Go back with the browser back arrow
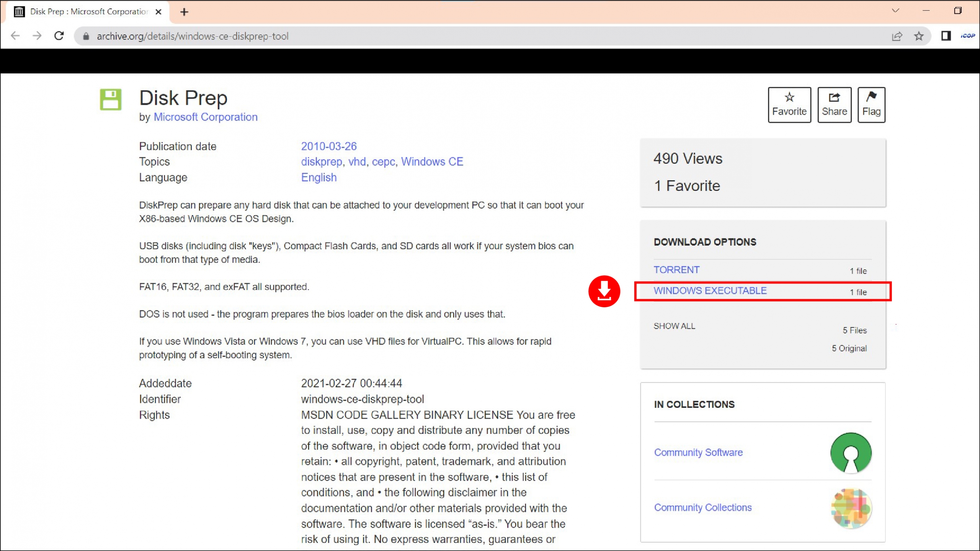Viewport: 980px width, 551px height. [15, 36]
